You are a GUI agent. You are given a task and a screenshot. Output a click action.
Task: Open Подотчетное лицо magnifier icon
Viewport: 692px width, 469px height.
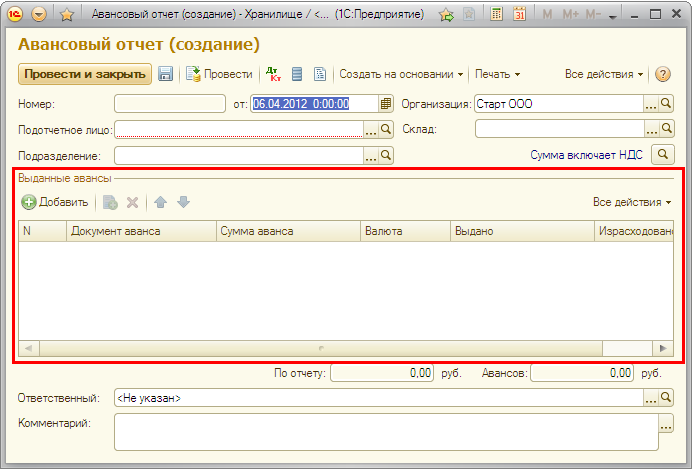(x=386, y=130)
